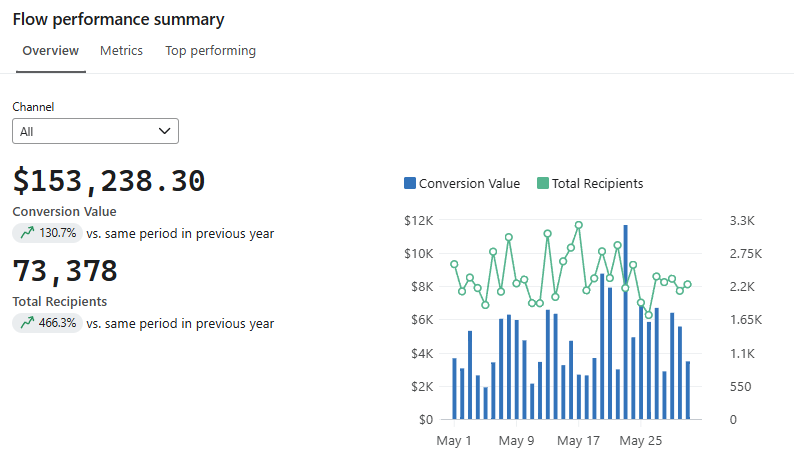Open the Channel dropdown set to All
794x463 pixels.
click(x=95, y=131)
